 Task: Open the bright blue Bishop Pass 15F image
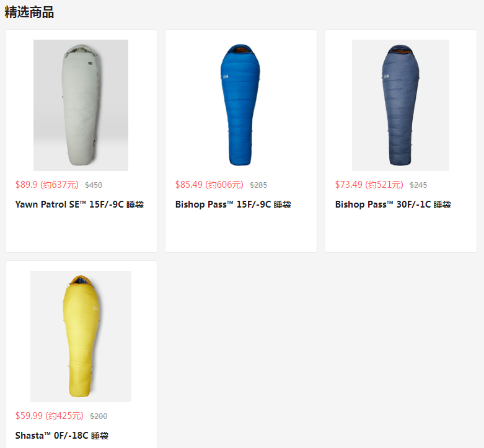point(241,105)
